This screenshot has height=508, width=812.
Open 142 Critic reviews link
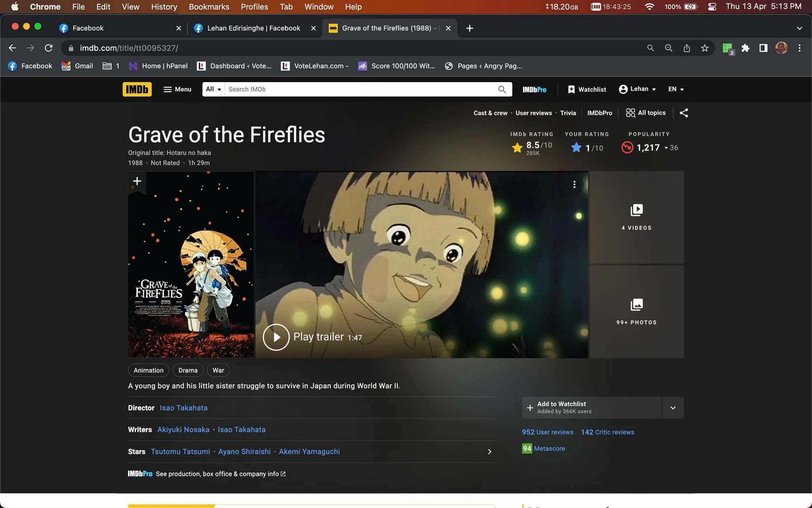tap(607, 432)
